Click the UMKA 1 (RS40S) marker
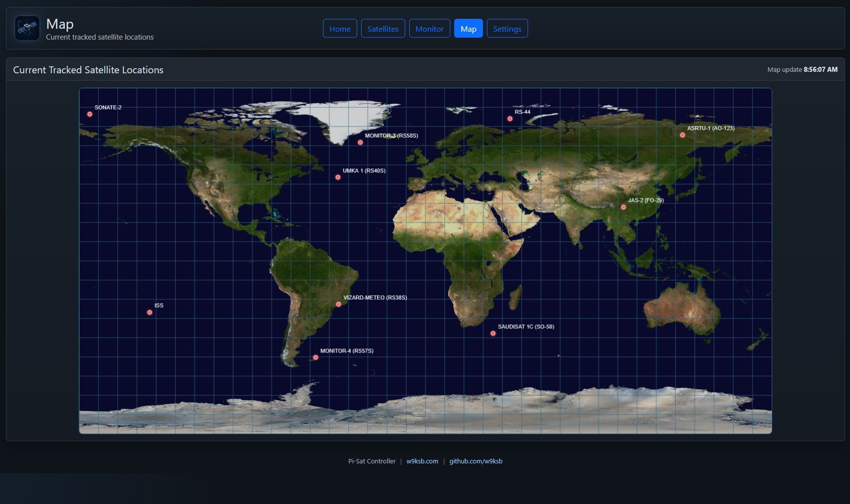 [x=338, y=177]
